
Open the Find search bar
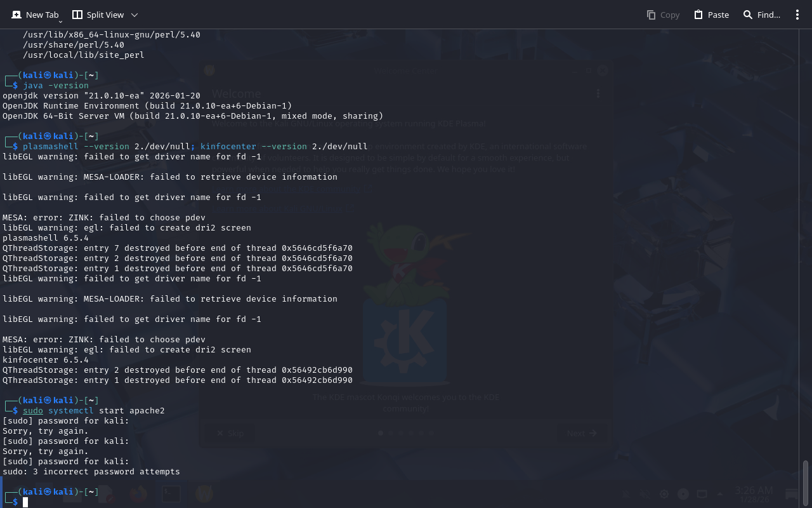pyautogui.click(x=761, y=15)
